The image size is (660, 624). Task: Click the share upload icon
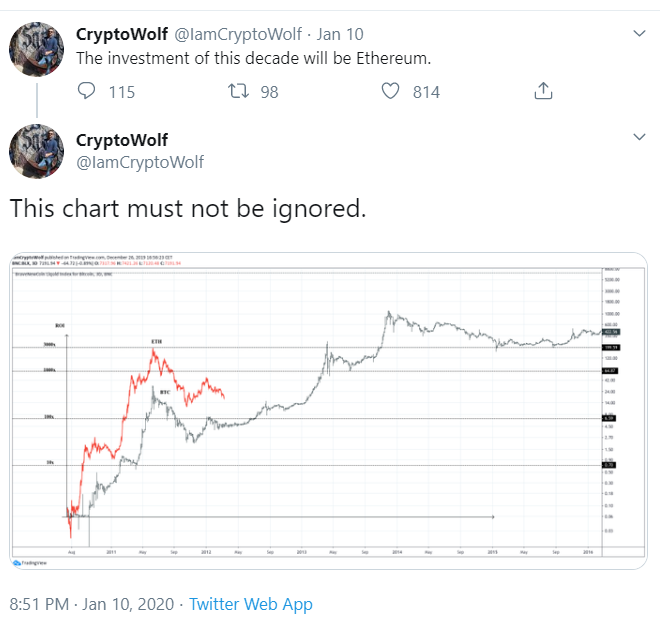(543, 91)
